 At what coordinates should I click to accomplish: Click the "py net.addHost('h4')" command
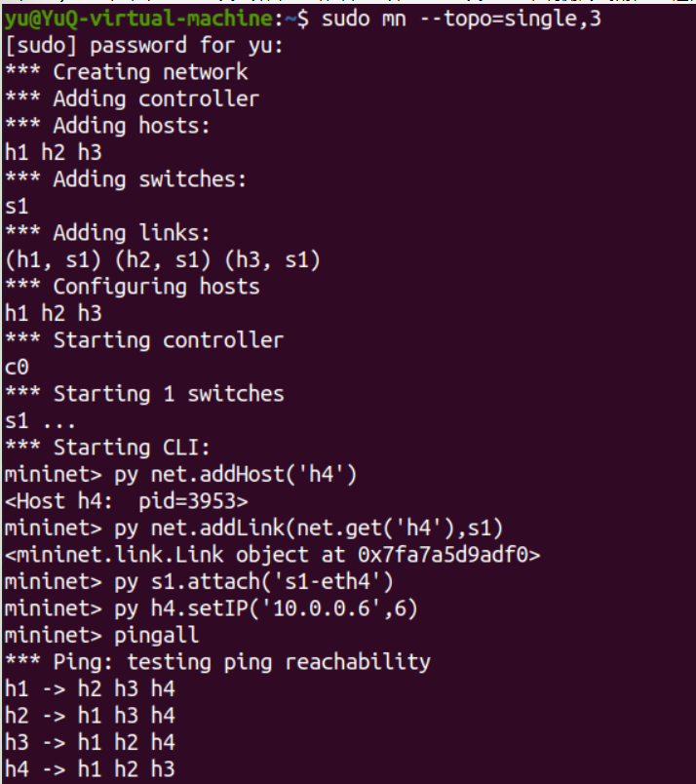(239, 475)
